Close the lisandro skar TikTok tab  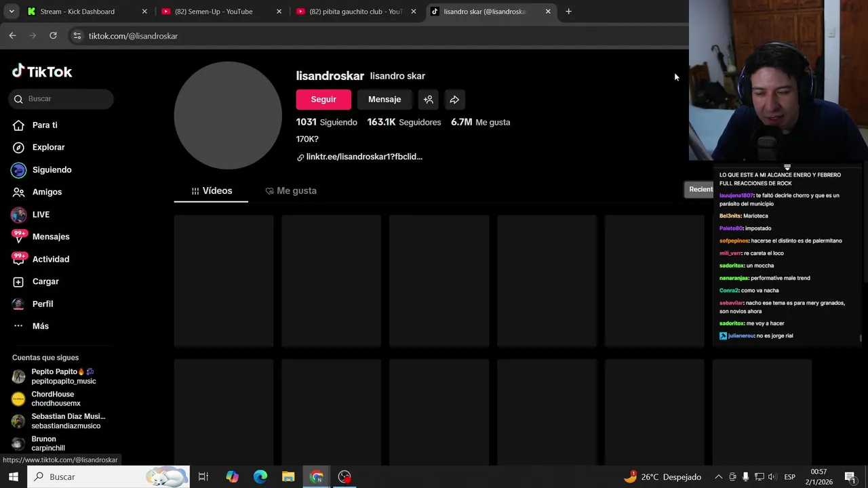[x=548, y=12]
